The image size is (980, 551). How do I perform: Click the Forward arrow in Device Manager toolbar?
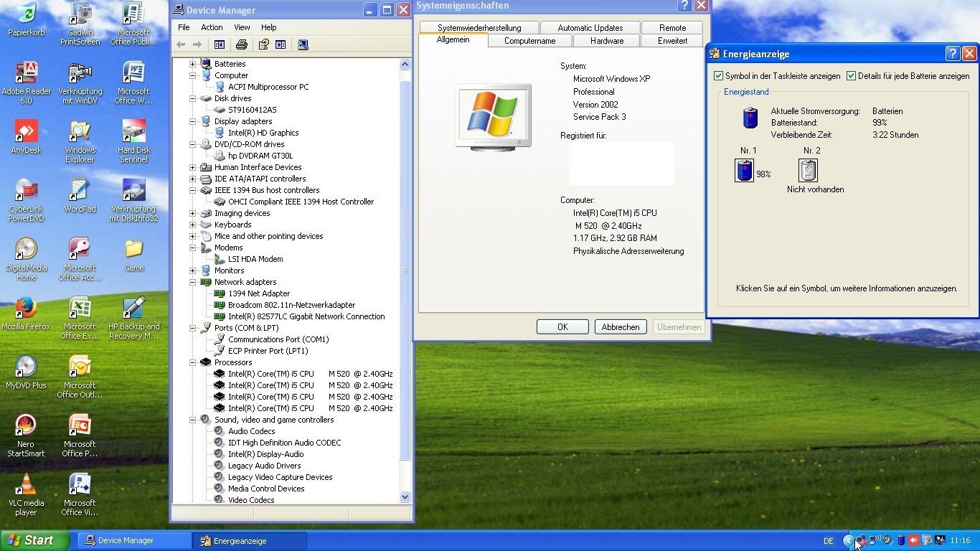click(x=197, y=44)
